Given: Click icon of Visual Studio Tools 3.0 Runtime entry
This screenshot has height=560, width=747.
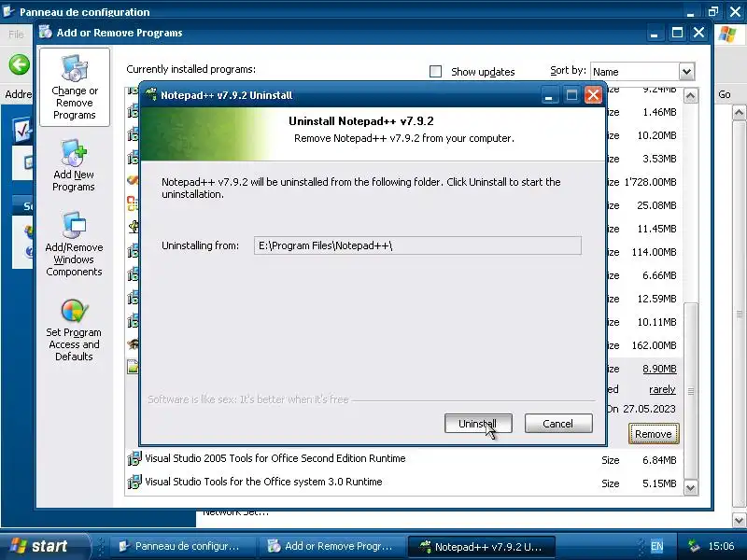Looking at the screenshot, I should click(x=134, y=482).
